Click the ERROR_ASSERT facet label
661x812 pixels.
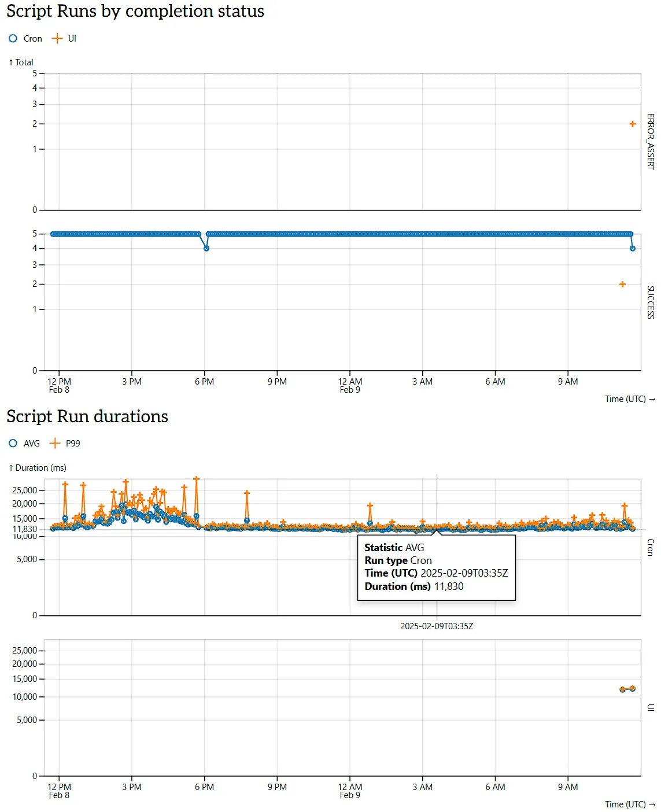coord(651,141)
